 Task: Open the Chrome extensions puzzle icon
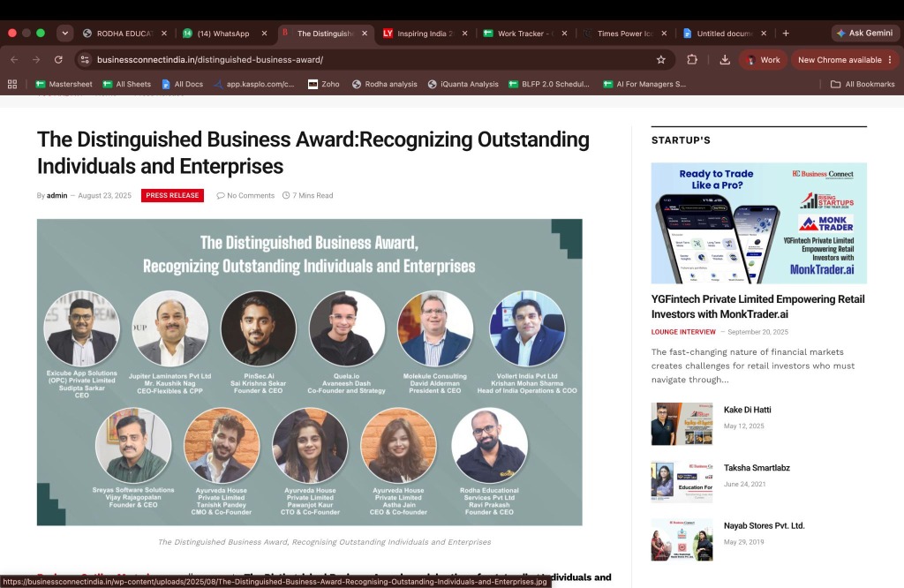click(692, 59)
